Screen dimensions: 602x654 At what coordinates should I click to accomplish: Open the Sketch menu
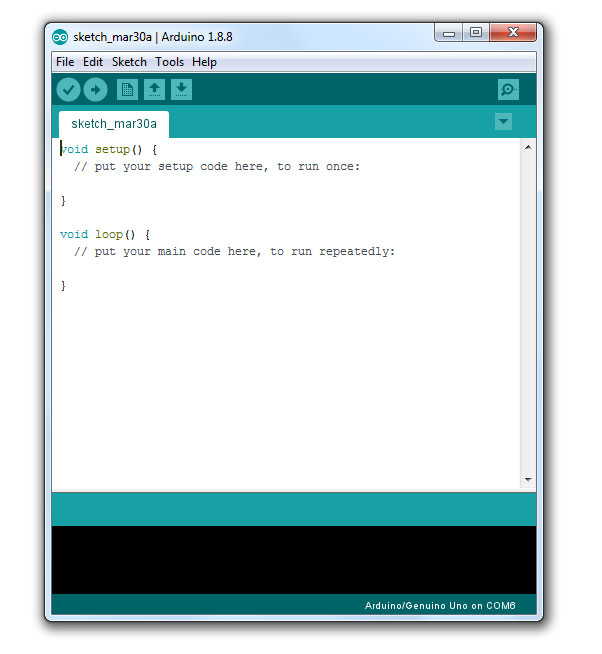tap(129, 62)
